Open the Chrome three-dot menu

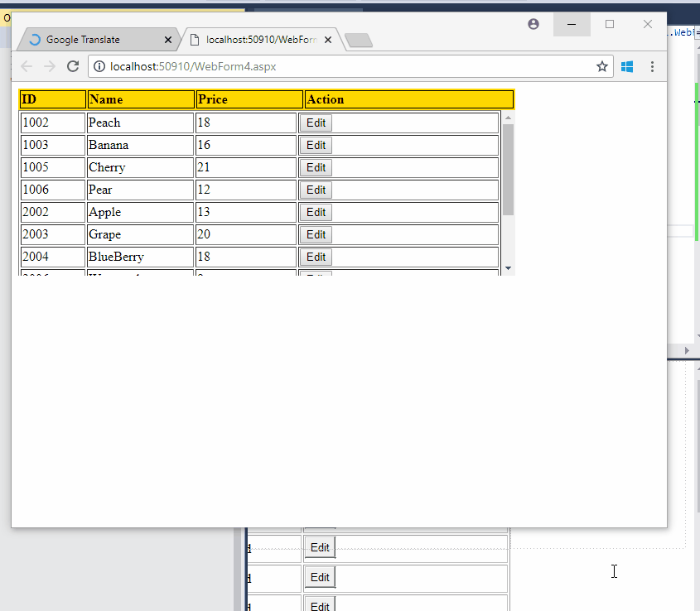pyautogui.click(x=653, y=66)
